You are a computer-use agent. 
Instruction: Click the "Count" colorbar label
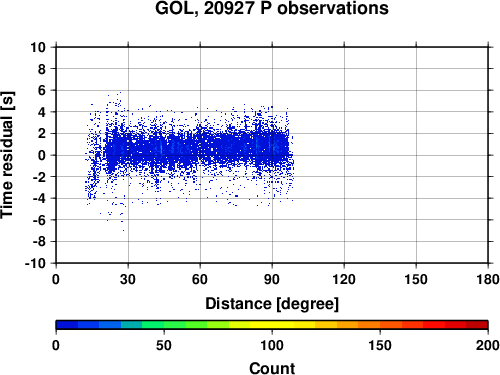[x=272, y=368]
